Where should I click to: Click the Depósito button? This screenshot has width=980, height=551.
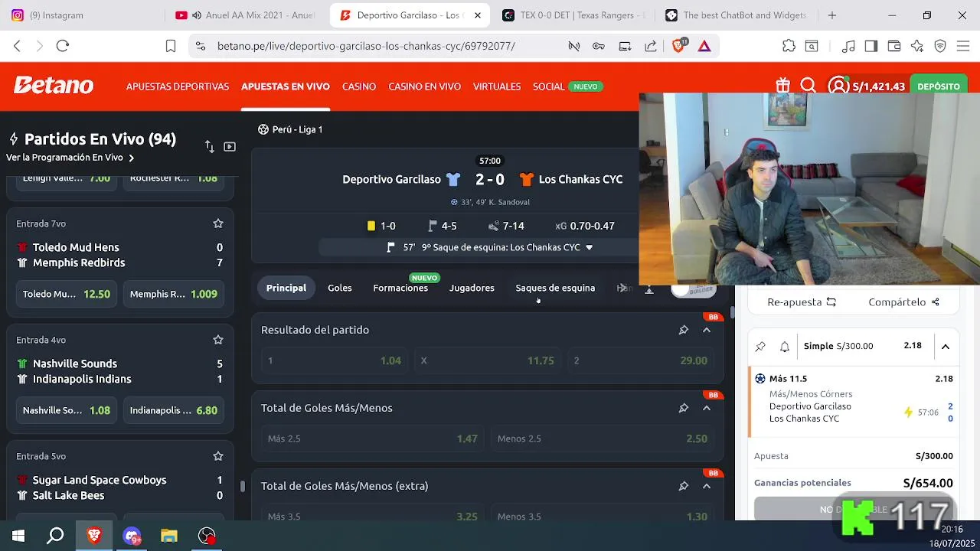click(938, 86)
